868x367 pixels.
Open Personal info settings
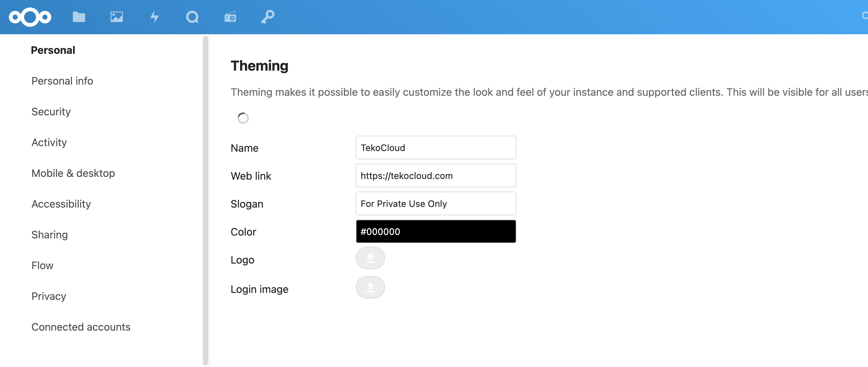pyautogui.click(x=62, y=81)
